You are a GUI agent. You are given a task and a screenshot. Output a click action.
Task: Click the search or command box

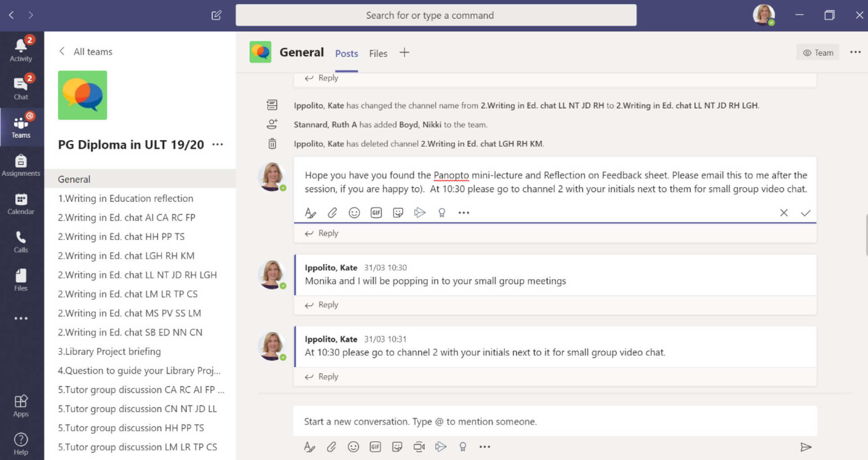[436, 15]
